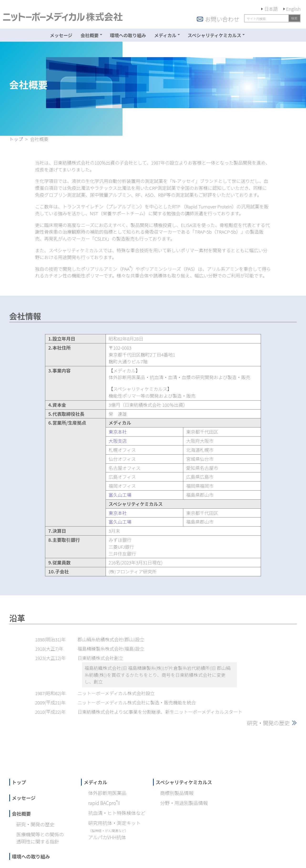Image resolution: width=306 pixels, height=868 pixels.
Task: Click the 検索 search button
Action: click(295, 19)
